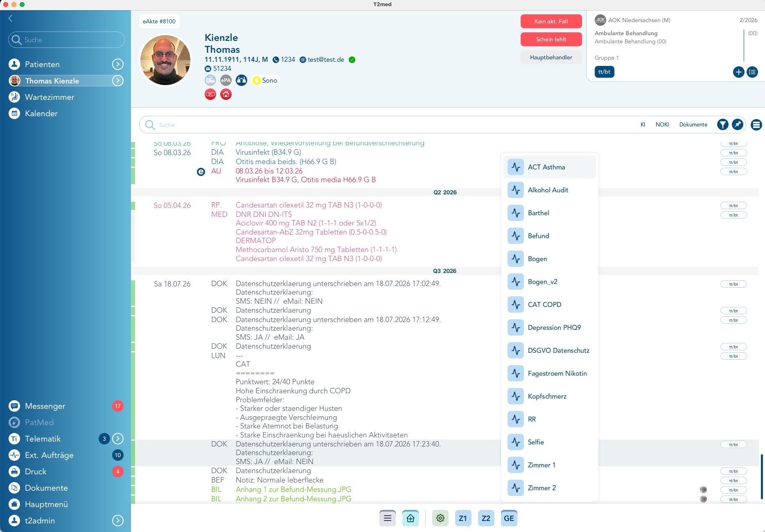This screenshot has width=765, height=532.
Task: Click the sidebar Suche search field
Action: [66, 40]
